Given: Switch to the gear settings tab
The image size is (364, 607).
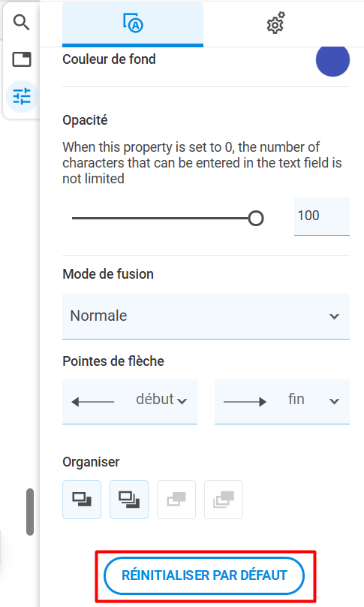Looking at the screenshot, I should coord(275,23).
